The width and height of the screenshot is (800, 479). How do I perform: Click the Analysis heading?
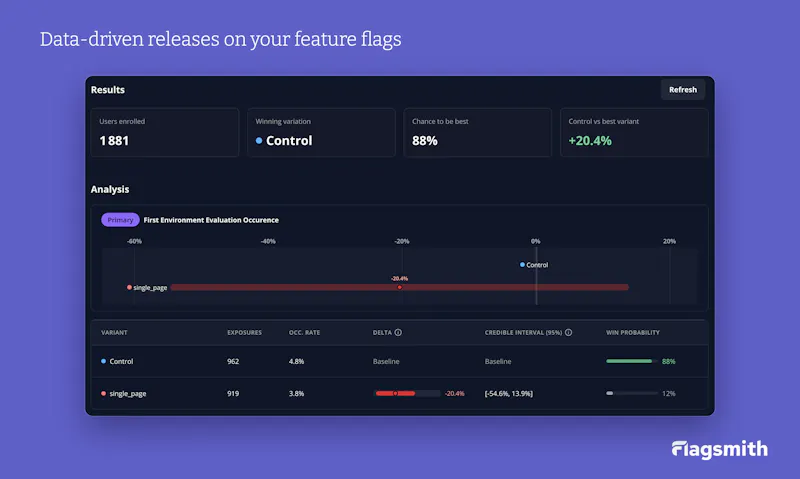(110, 189)
